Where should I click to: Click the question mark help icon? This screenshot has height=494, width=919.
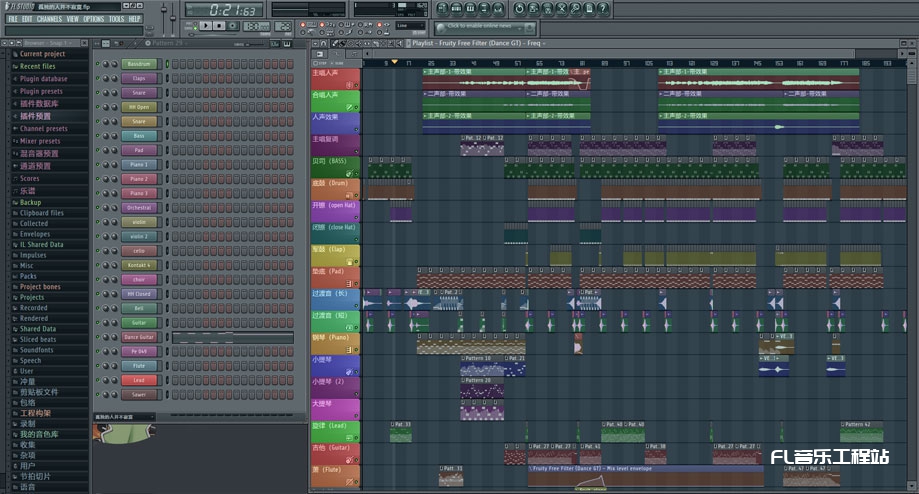click(x=603, y=9)
